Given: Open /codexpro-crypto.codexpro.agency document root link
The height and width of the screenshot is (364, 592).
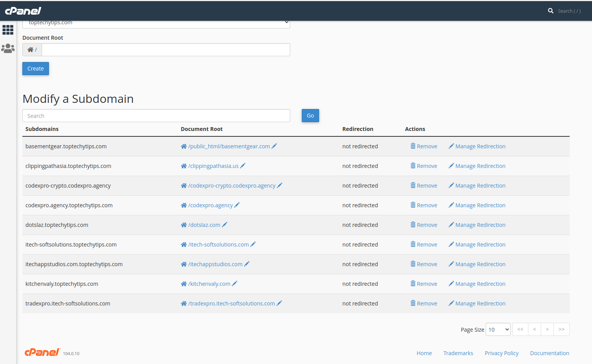Looking at the screenshot, I should pos(232,186).
